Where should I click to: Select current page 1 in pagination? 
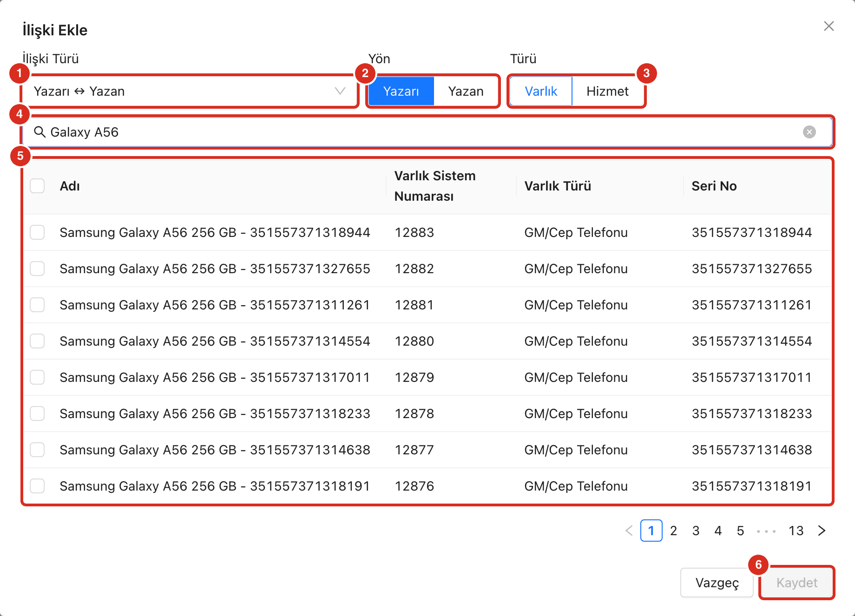click(651, 531)
